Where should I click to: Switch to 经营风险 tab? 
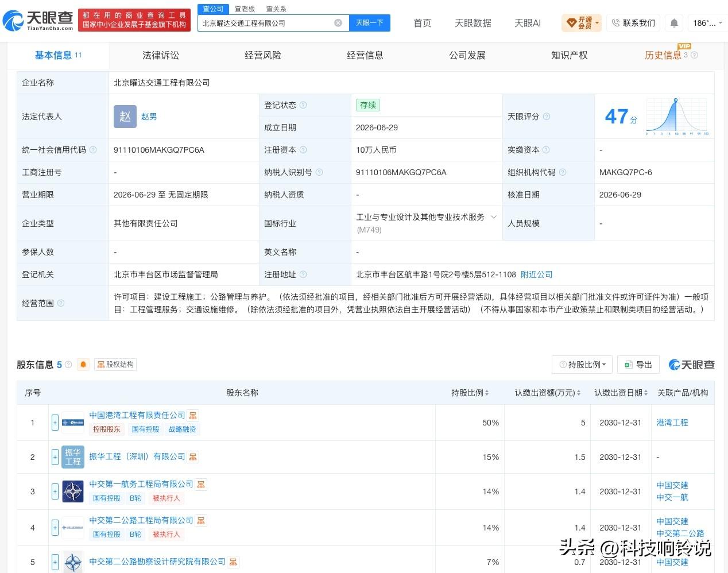tap(263, 55)
